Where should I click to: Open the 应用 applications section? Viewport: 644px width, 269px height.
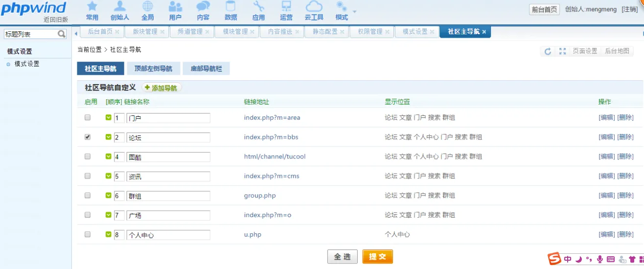258,11
